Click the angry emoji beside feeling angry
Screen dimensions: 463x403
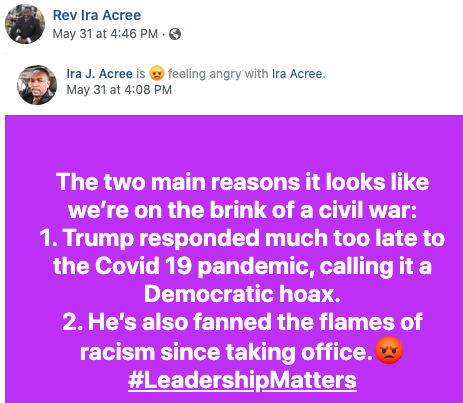click(157, 73)
